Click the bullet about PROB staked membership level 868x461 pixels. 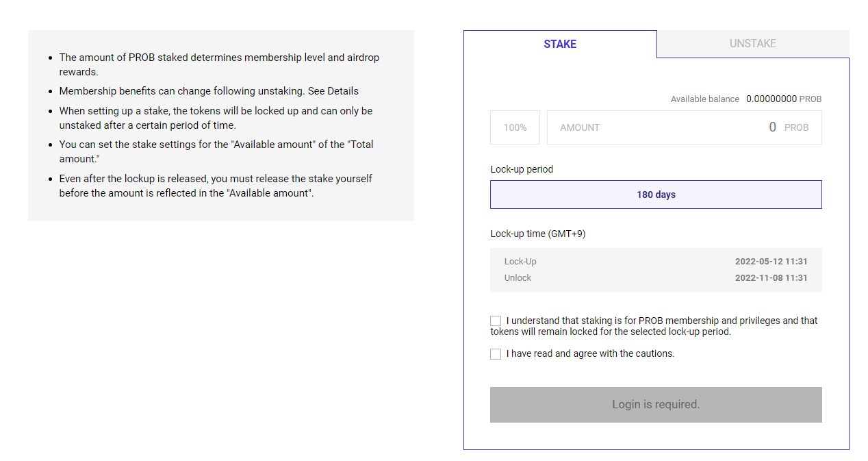pyautogui.click(x=219, y=64)
